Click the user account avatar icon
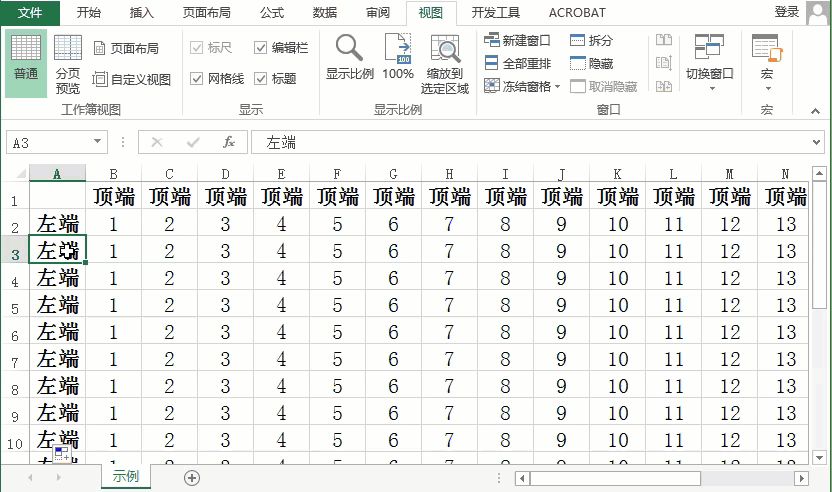 click(817, 13)
